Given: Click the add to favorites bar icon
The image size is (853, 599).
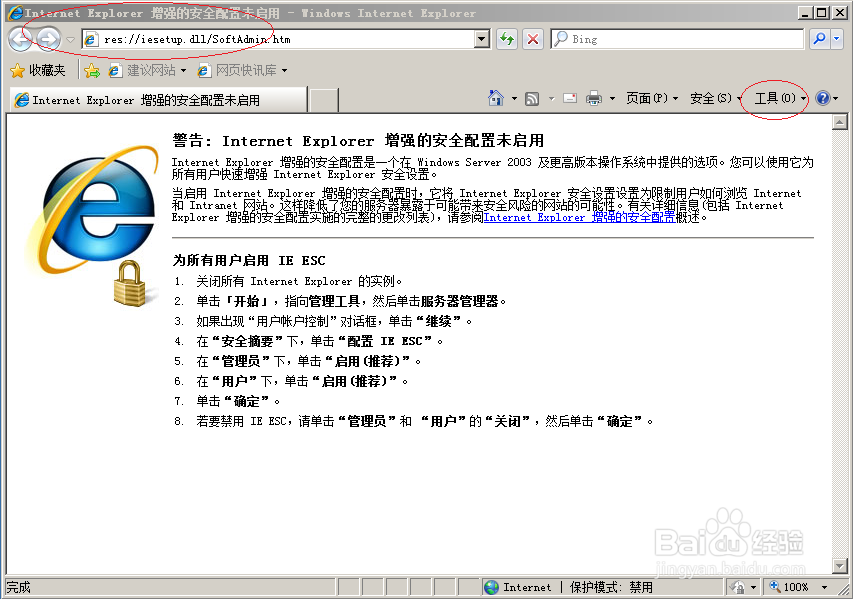Looking at the screenshot, I should pyautogui.click(x=92, y=70).
